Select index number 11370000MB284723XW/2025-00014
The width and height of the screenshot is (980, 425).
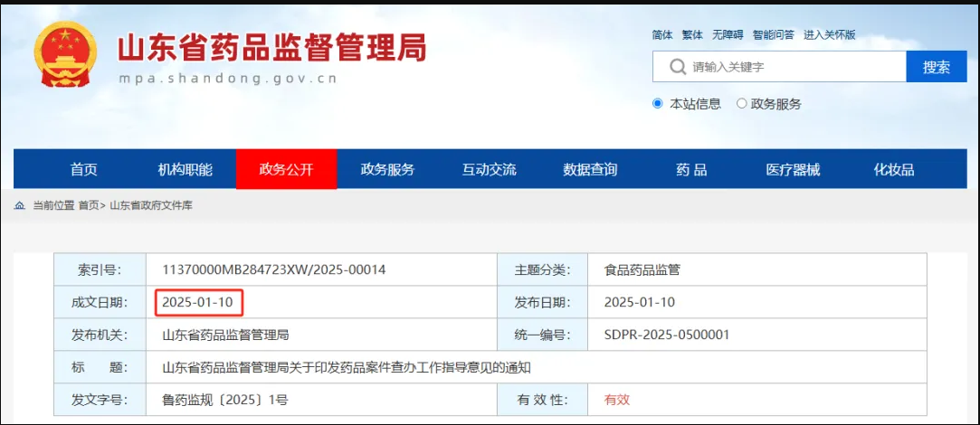pos(274,270)
